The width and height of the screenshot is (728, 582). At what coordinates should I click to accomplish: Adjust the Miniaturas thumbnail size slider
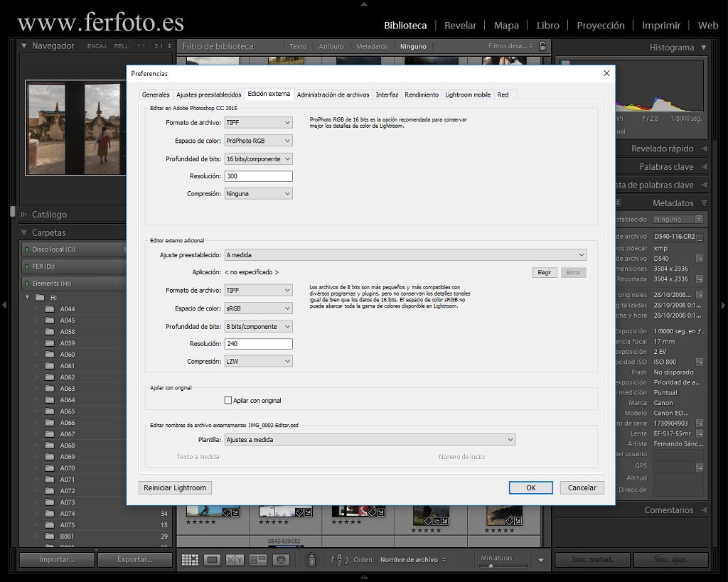coord(491,566)
